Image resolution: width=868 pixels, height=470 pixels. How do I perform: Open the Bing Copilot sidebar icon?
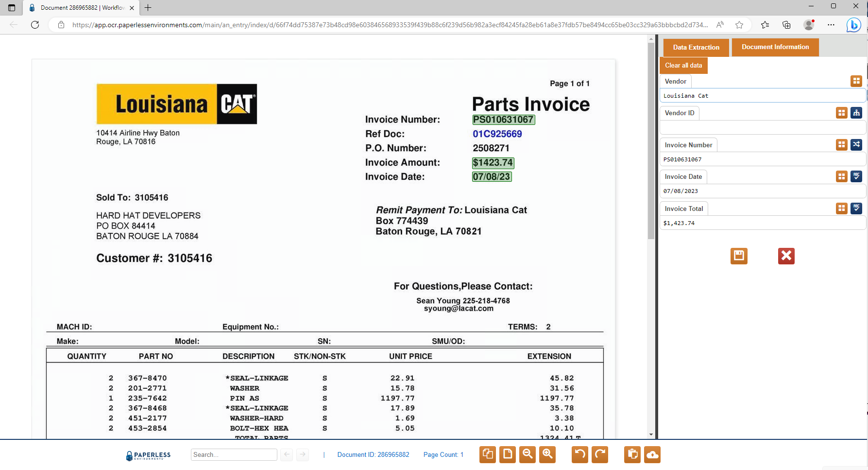pyautogui.click(x=853, y=25)
